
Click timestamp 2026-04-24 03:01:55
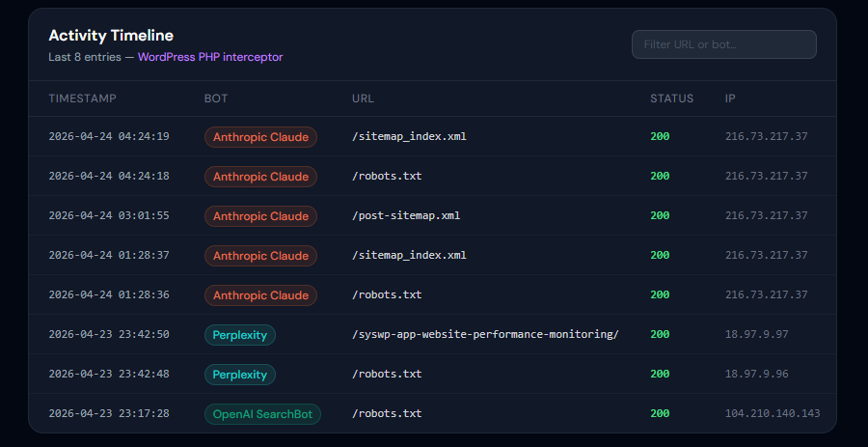tap(109, 215)
